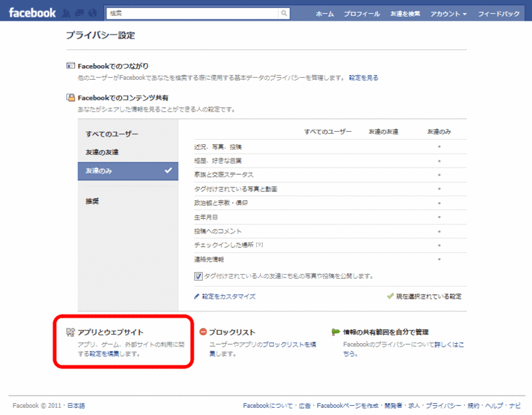Open 開発者 footer link
The height and width of the screenshot is (415, 532).
[x=393, y=406]
